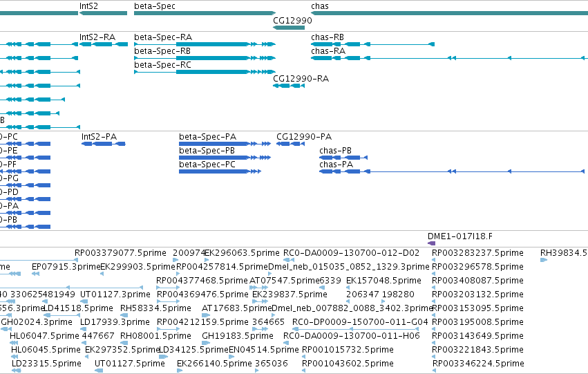Select the EK297352.5prime EST
The height and width of the screenshot is (374, 588).
87,357
